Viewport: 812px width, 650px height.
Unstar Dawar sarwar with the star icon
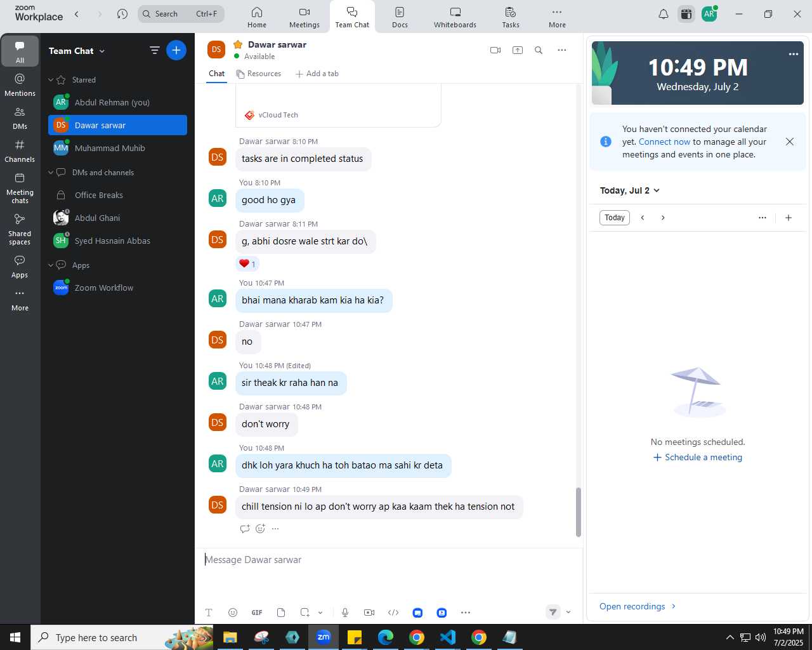238,44
